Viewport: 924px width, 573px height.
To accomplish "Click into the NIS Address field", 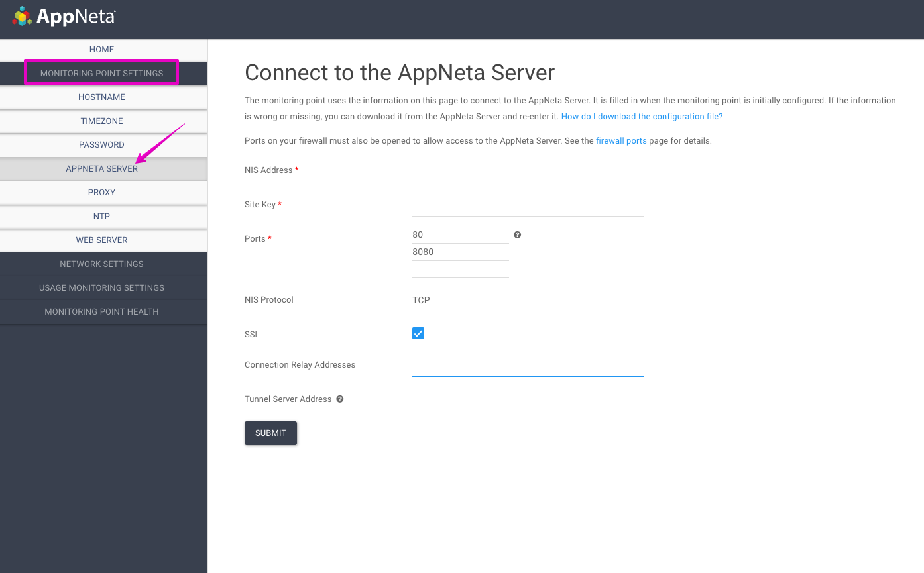I will (528, 172).
